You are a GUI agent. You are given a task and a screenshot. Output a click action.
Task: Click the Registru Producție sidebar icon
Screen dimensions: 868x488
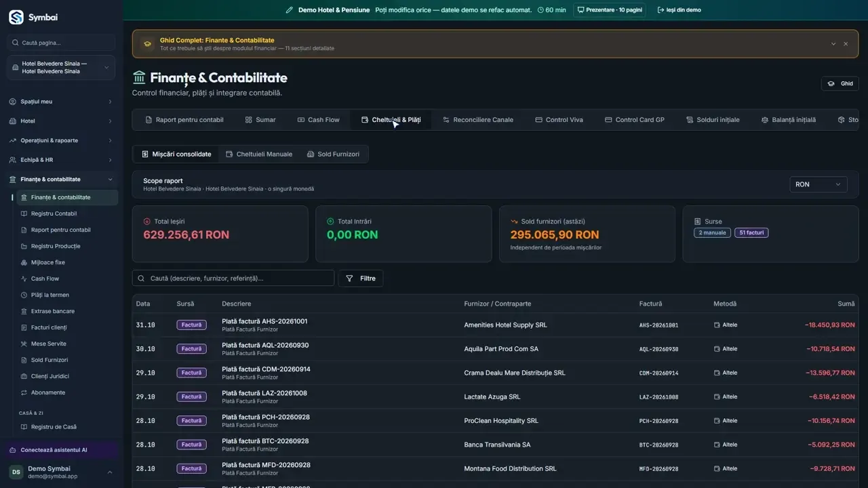tap(24, 246)
